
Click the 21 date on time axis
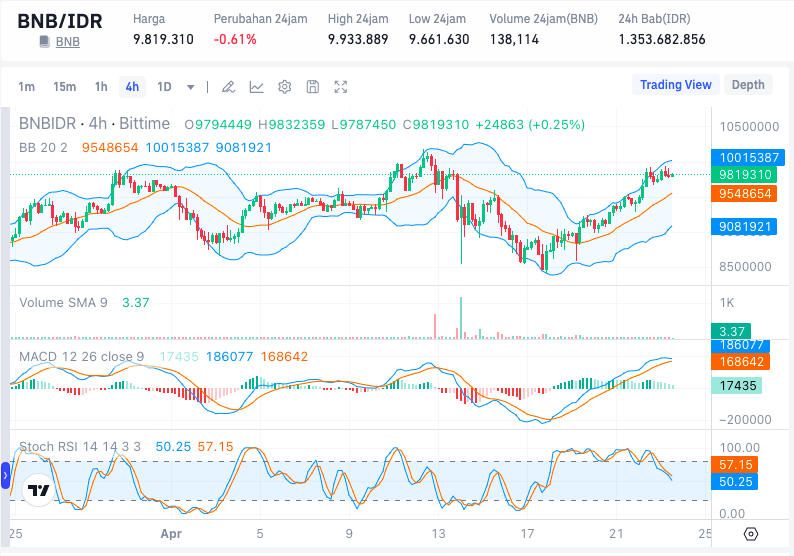point(616,534)
